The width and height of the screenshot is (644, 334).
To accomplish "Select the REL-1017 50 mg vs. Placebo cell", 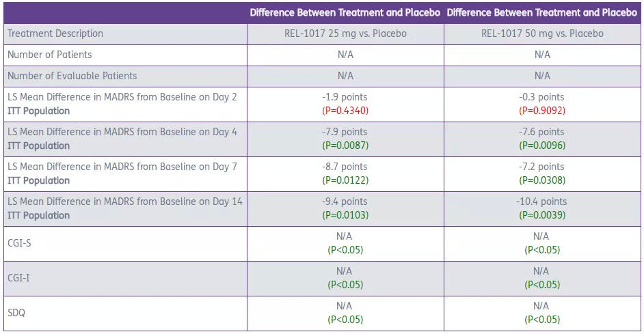I will tap(542, 33).
